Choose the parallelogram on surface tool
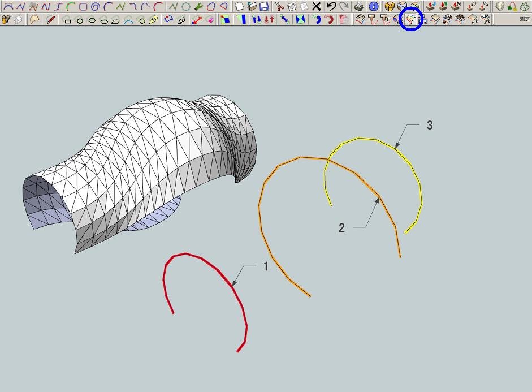 [x=116, y=21]
